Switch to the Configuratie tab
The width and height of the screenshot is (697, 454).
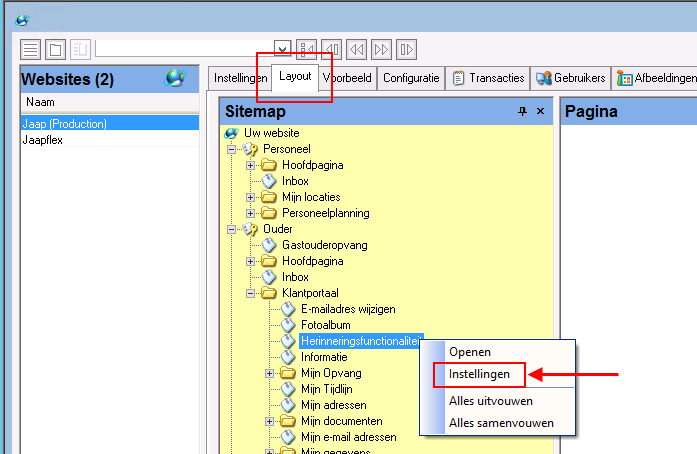410,78
